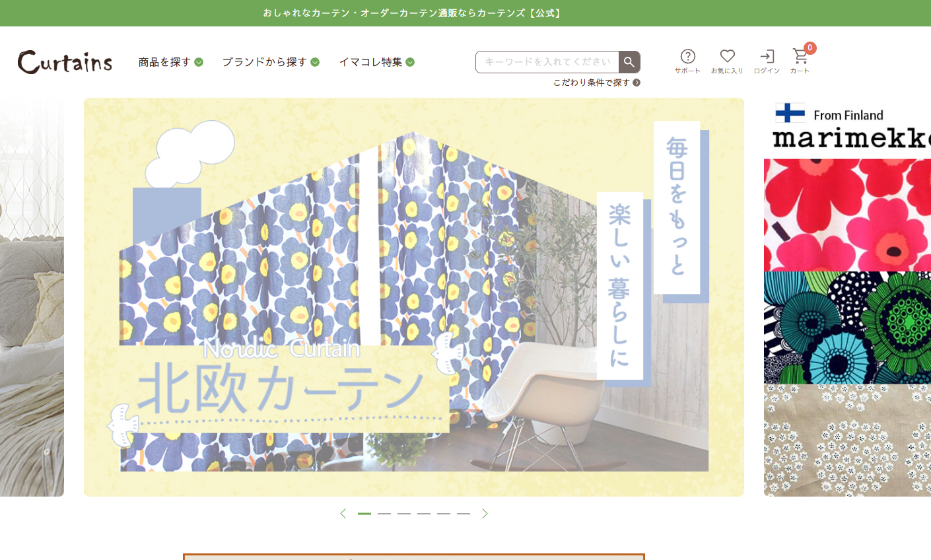Open the partially visible bedroom slide

[x=32, y=297]
